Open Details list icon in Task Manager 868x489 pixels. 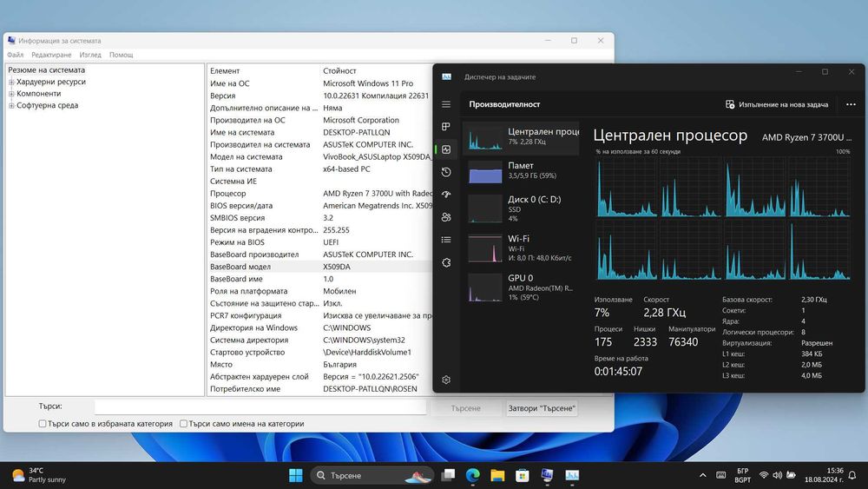coord(446,240)
